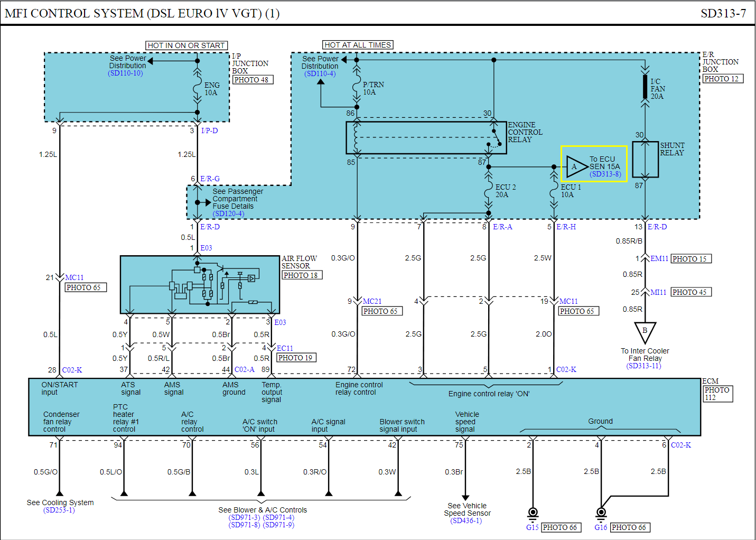Click the engine control relay symbol
The image size is (756, 540).
click(426, 138)
